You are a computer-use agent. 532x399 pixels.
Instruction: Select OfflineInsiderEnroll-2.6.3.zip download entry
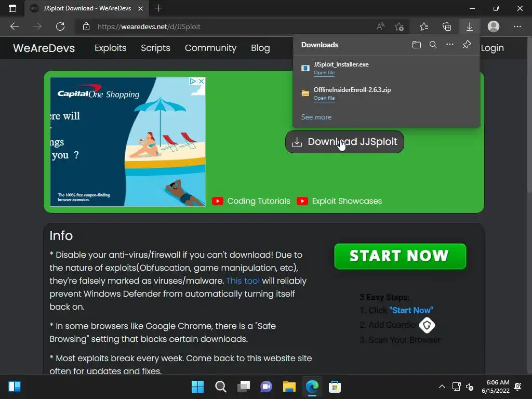tap(386, 94)
